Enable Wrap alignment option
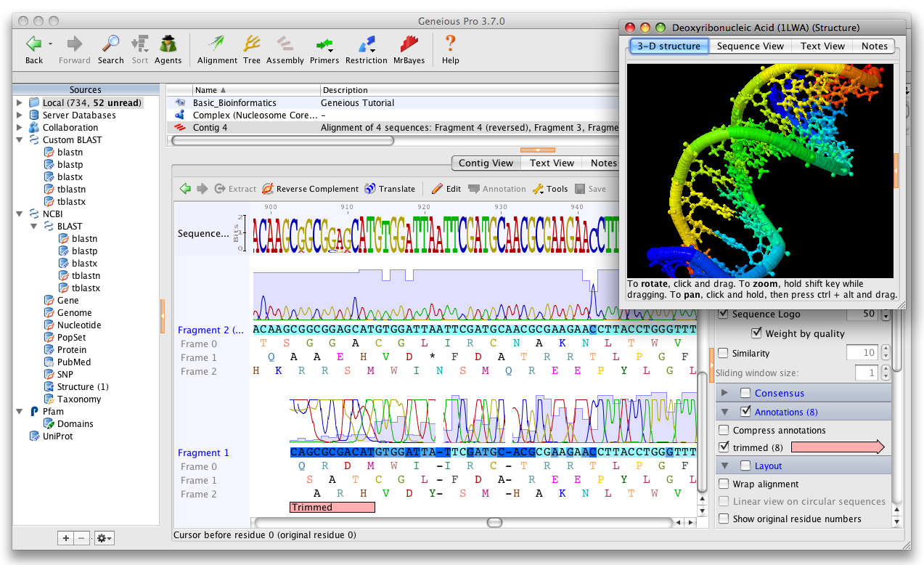 pos(723,484)
